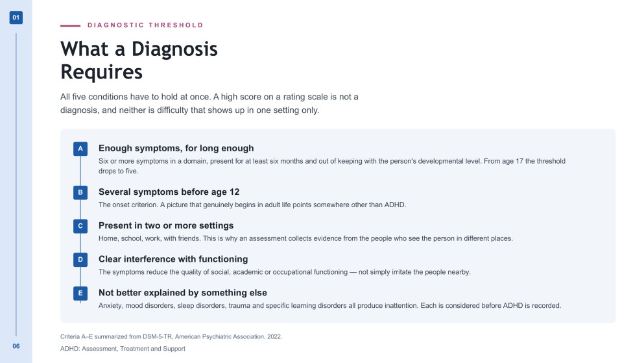Viewport: 644px width, 363px height.
Task: Select 'Not better explained by something else' heading
Action: tap(183, 293)
